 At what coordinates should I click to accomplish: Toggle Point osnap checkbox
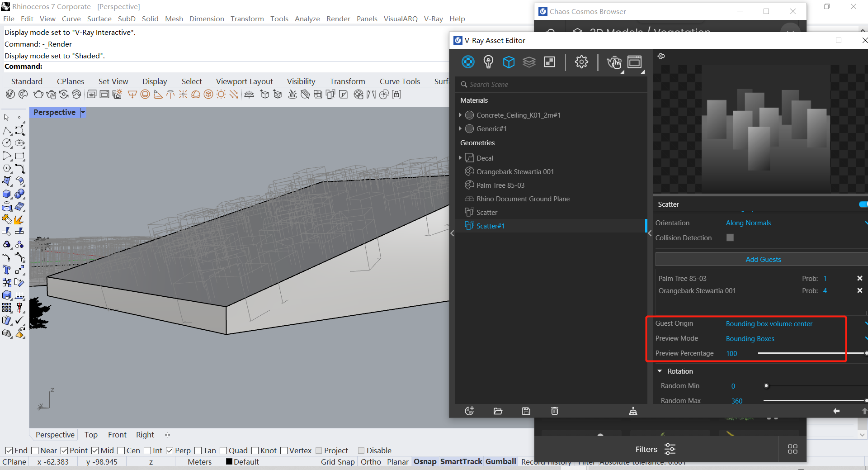64,451
